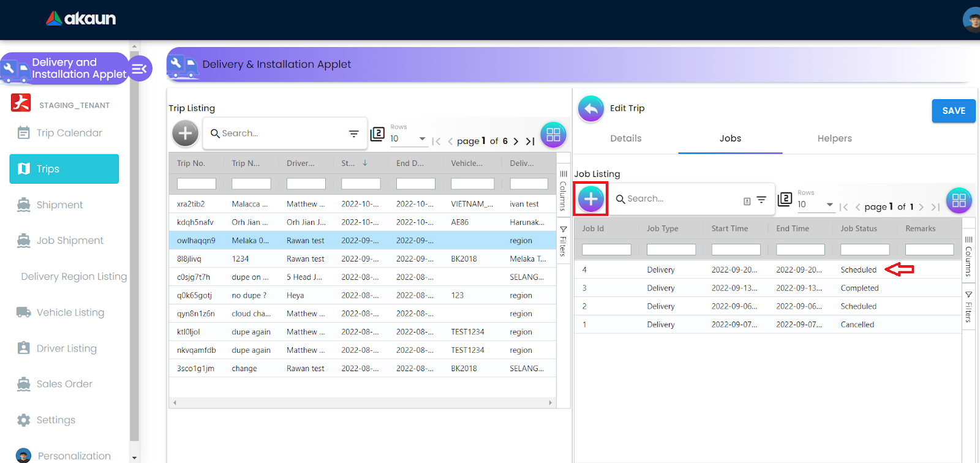Viewport: 980px width, 463px height.
Task: Click the back arrow beside Edit Trip
Action: click(x=590, y=109)
